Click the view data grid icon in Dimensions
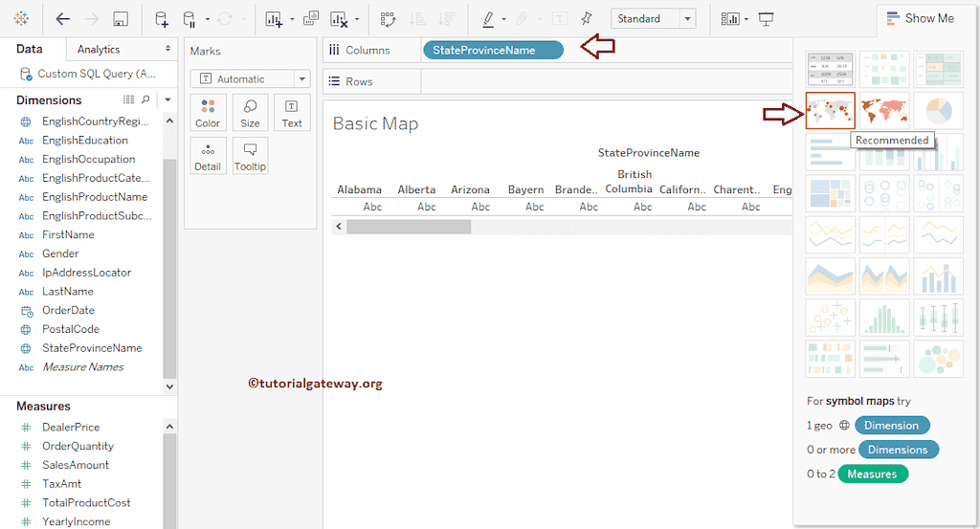Viewport: 980px width, 529px height. (x=129, y=99)
